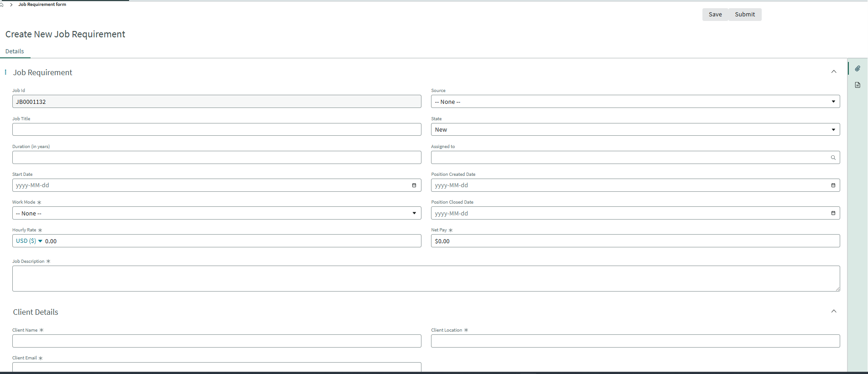The height and width of the screenshot is (374, 868).
Task: Click the Job Requirement section heading
Action: click(42, 72)
